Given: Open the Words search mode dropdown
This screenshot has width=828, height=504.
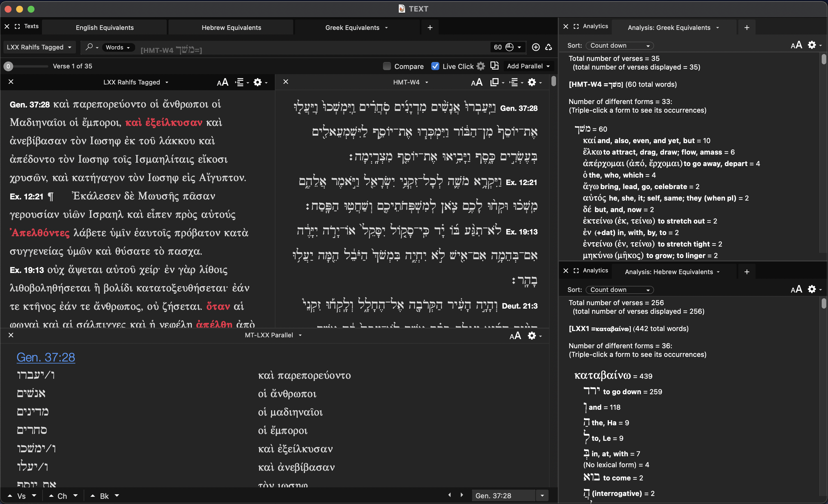Looking at the screenshot, I should pos(118,47).
